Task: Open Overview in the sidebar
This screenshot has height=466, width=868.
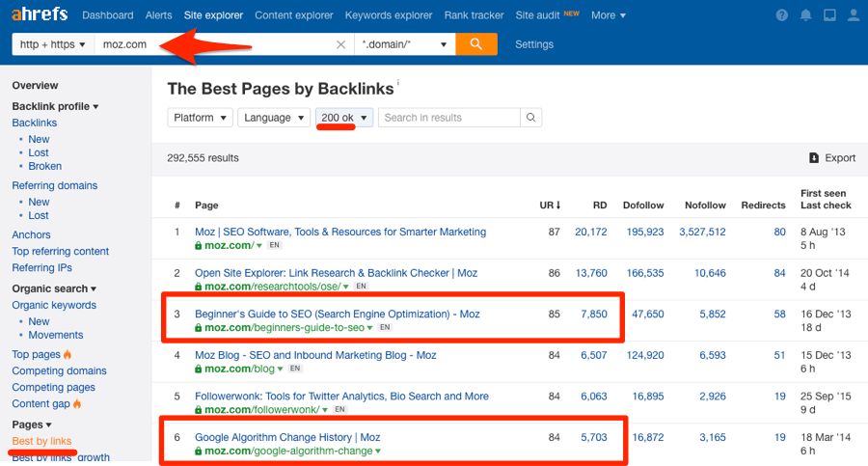Action: coord(35,85)
